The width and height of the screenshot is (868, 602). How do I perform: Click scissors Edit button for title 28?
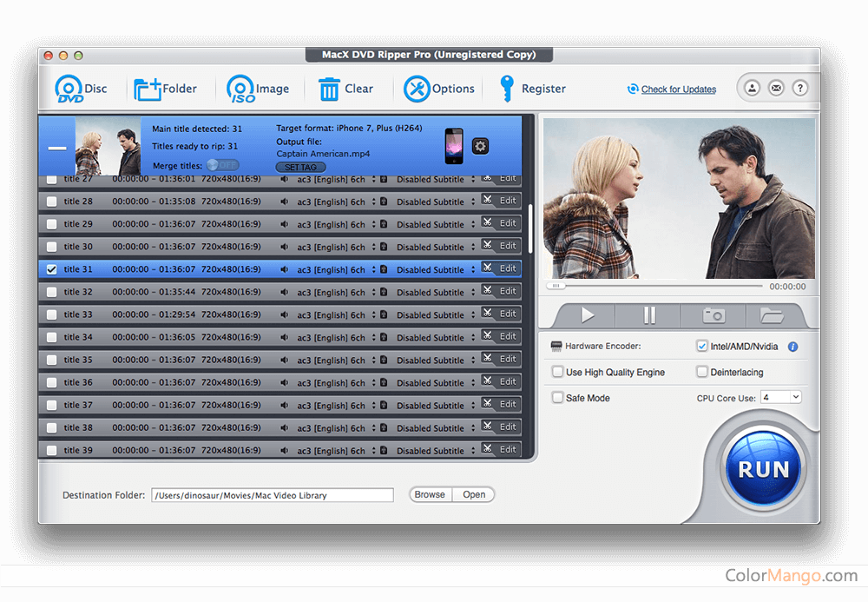click(x=501, y=201)
